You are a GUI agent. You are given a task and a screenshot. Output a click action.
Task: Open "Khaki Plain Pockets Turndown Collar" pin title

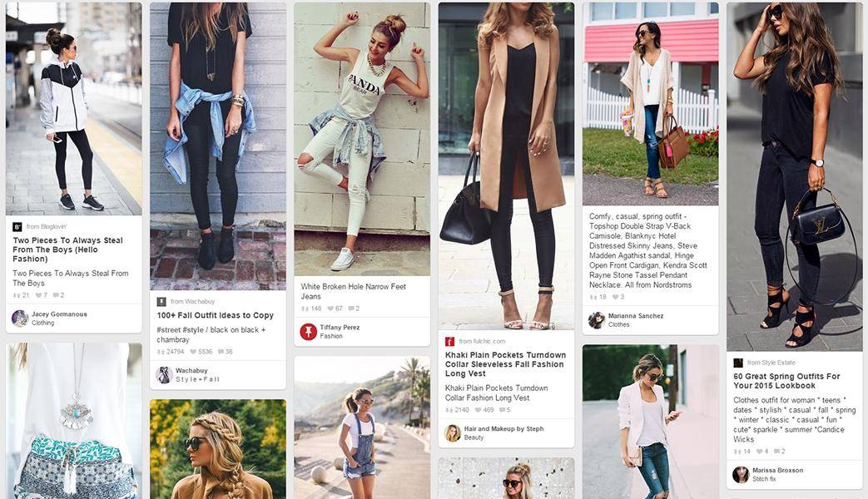pos(505,364)
